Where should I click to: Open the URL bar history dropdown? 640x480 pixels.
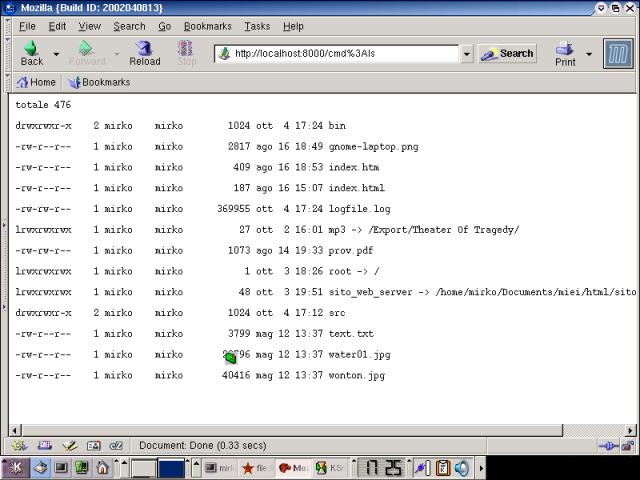[x=466, y=54]
